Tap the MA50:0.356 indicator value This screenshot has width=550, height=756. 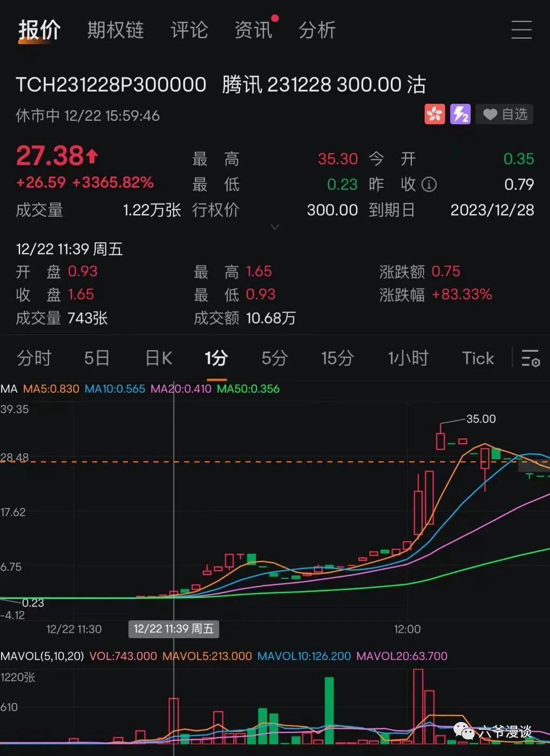point(248,389)
